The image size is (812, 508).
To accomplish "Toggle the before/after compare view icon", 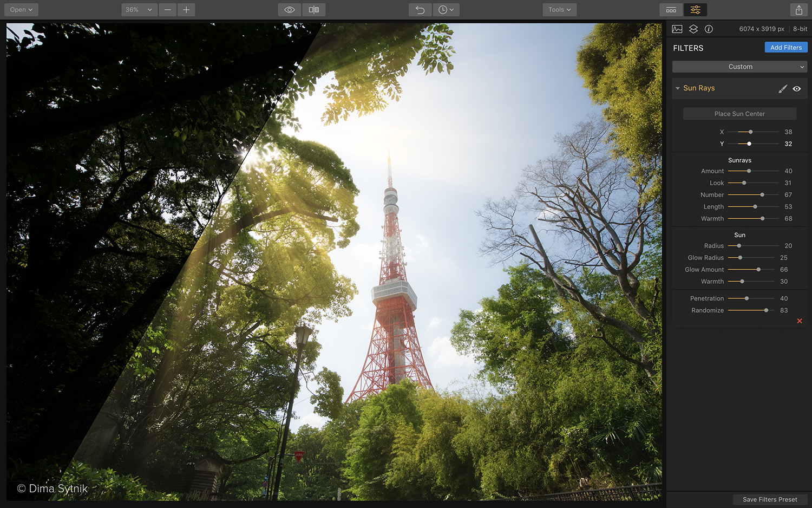I will pyautogui.click(x=313, y=10).
